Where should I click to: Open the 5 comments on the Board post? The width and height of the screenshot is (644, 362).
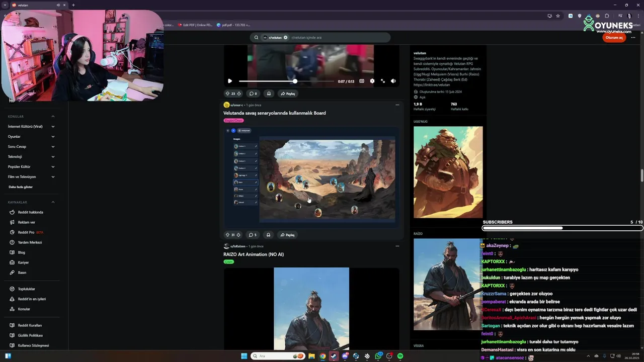tap(253, 235)
